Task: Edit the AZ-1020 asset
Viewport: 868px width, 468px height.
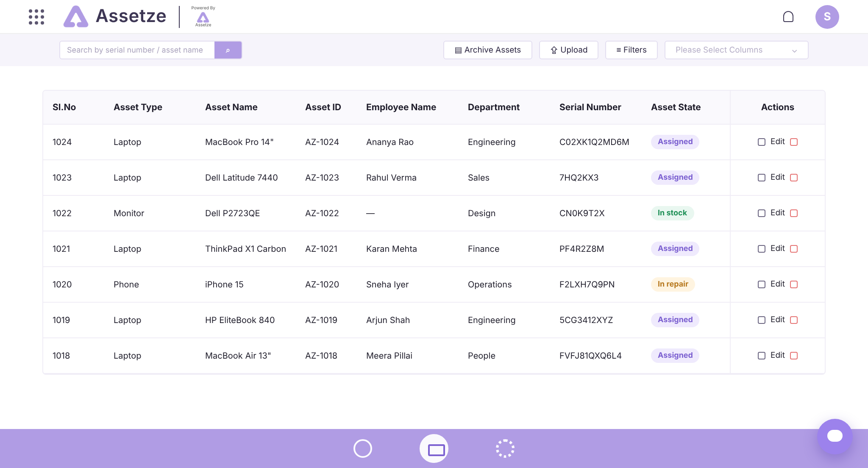Action: click(x=777, y=284)
